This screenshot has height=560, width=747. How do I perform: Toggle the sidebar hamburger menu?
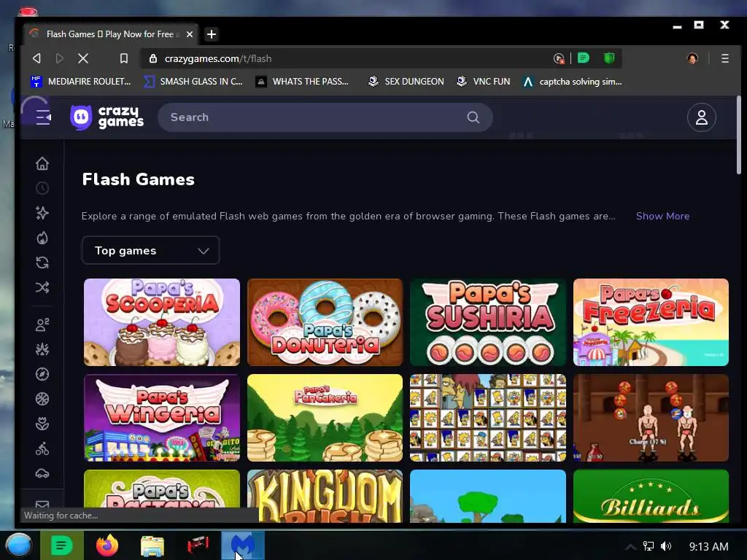coord(43,117)
